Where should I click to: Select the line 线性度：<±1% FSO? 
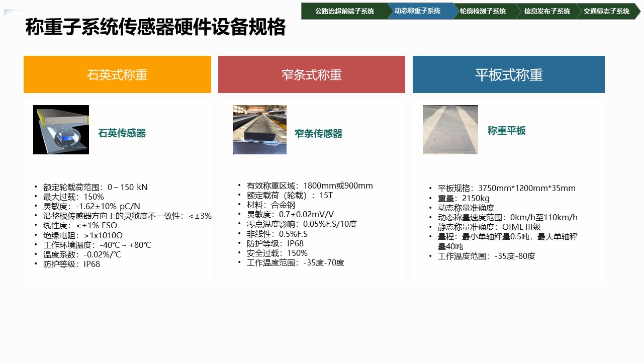pyautogui.click(x=80, y=225)
